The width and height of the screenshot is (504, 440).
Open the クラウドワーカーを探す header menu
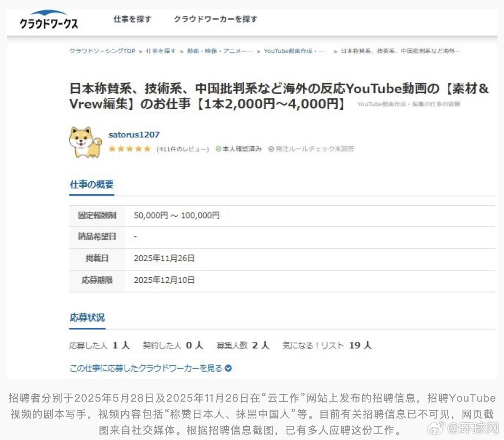coord(215,19)
